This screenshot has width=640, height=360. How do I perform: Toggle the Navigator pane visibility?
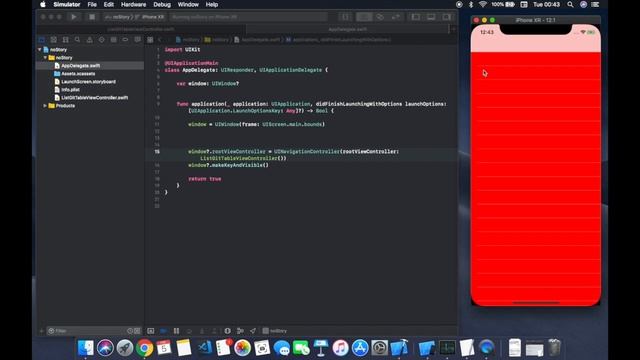click(x=416, y=17)
